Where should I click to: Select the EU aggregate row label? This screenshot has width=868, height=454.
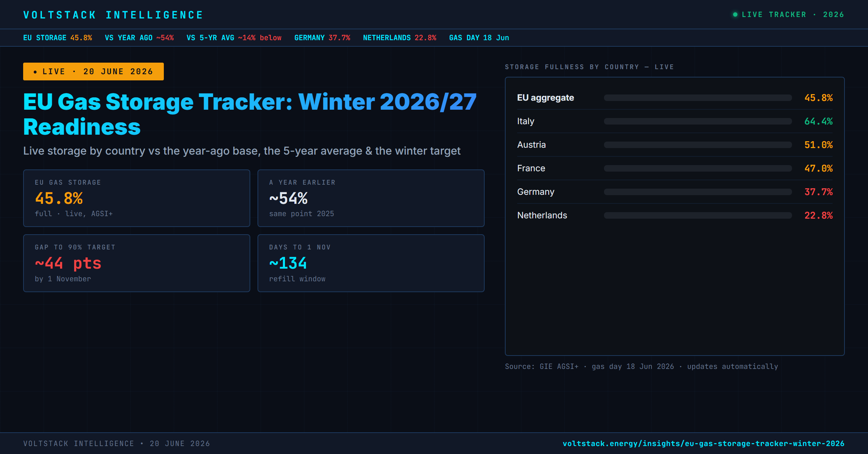(x=545, y=98)
